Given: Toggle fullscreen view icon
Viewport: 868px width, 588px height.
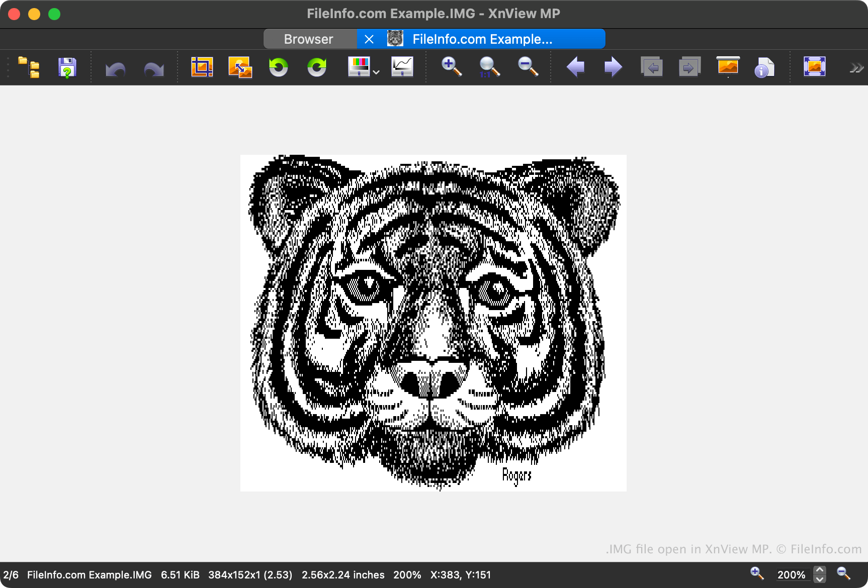Looking at the screenshot, I should (x=815, y=66).
